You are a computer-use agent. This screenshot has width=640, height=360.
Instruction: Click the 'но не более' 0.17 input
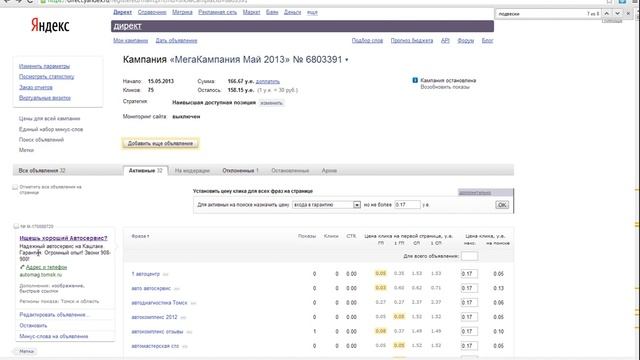(x=407, y=204)
